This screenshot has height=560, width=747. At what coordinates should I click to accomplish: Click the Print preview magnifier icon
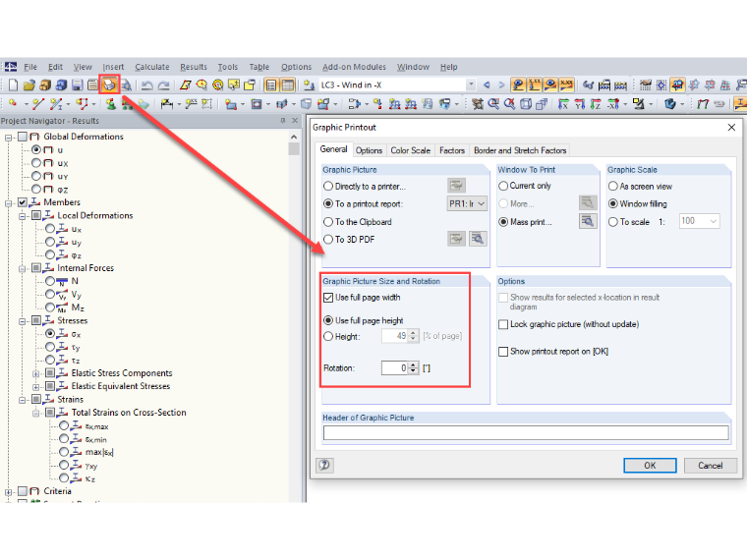tap(126, 85)
